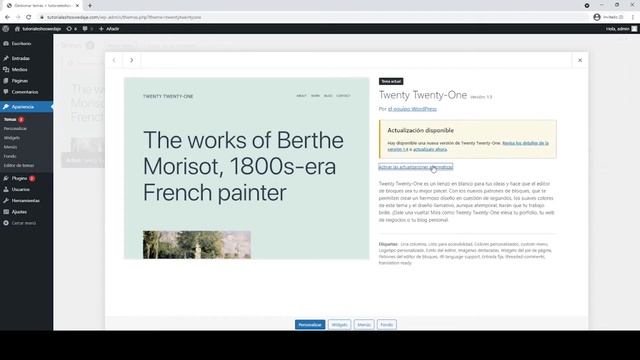
Task: Open the Usuarios user icon
Action: coord(6,189)
